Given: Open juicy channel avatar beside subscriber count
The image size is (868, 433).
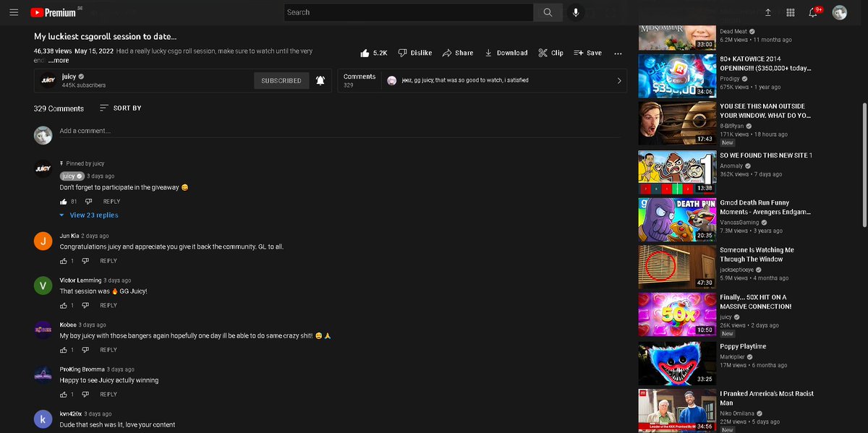Looking at the screenshot, I should (x=47, y=81).
